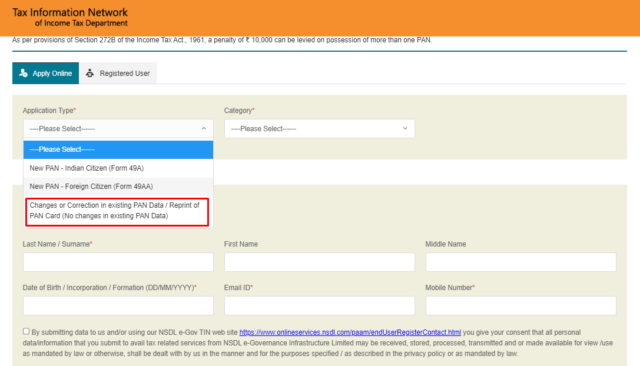Select New PAN - Foreign Citizen (Form 49AA)
Viewport: 640px width, 366px height.
pos(118,186)
